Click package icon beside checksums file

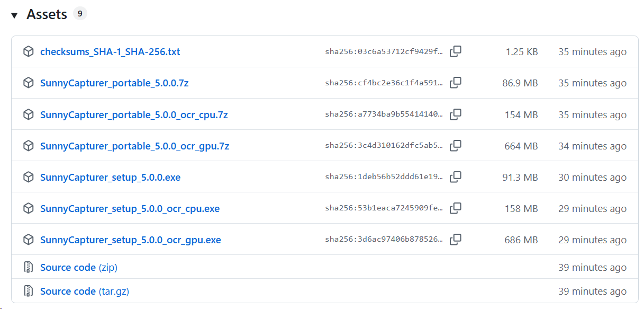pos(29,51)
